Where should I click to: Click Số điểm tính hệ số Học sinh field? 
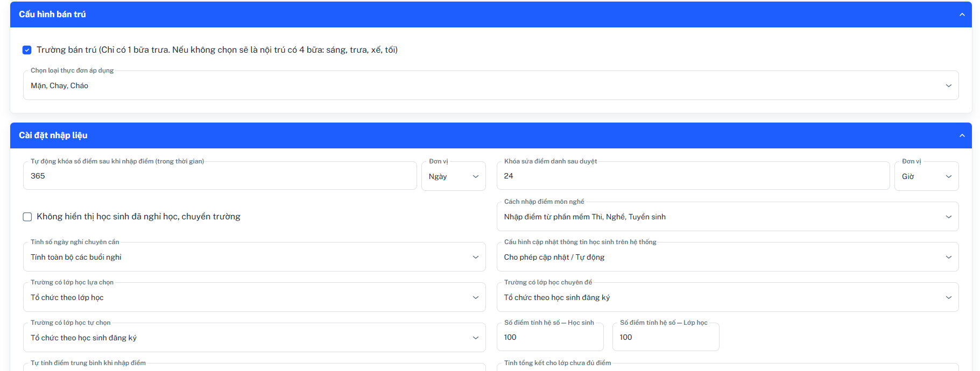[550, 337]
